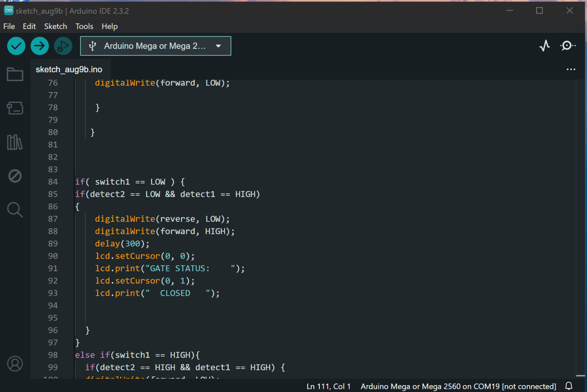Open the Library Manager panel

[15, 142]
